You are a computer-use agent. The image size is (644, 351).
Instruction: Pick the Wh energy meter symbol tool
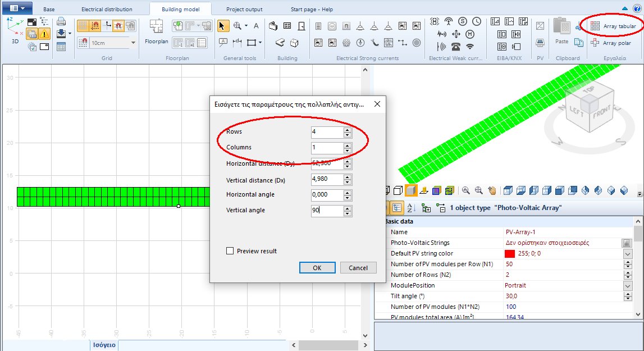(388, 43)
